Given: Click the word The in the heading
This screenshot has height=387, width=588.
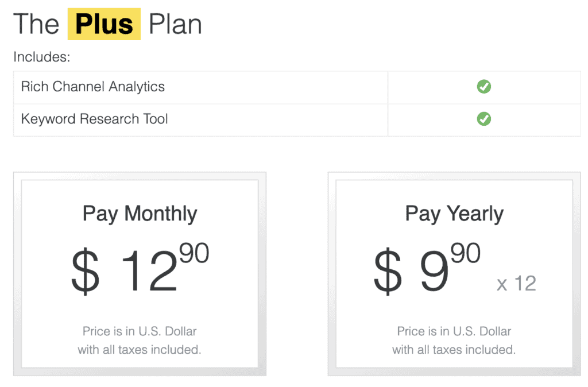Looking at the screenshot, I should tap(36, 24).
